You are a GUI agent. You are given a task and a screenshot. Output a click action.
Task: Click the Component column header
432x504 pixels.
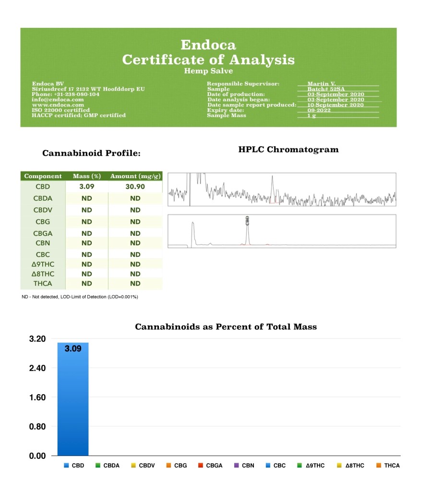[43, 176]
